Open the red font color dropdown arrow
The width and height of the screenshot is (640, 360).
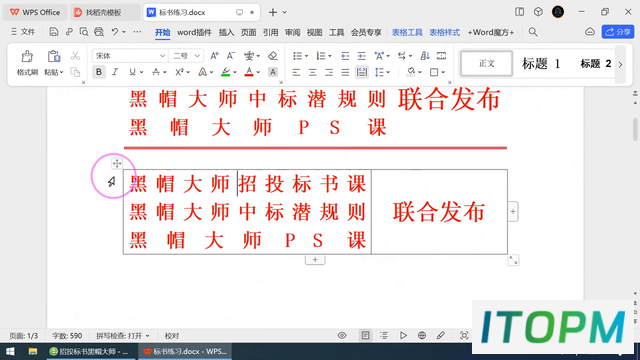(x=258, y=73)
